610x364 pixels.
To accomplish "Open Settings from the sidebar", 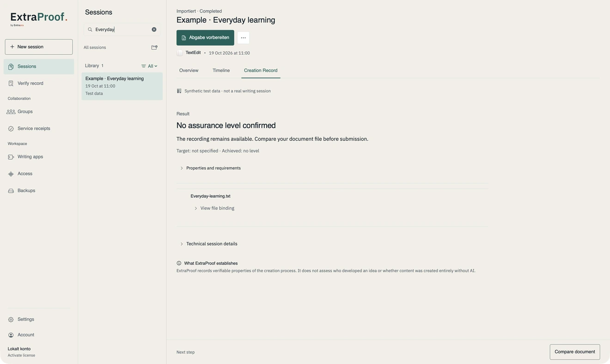I will coord(39,320).
